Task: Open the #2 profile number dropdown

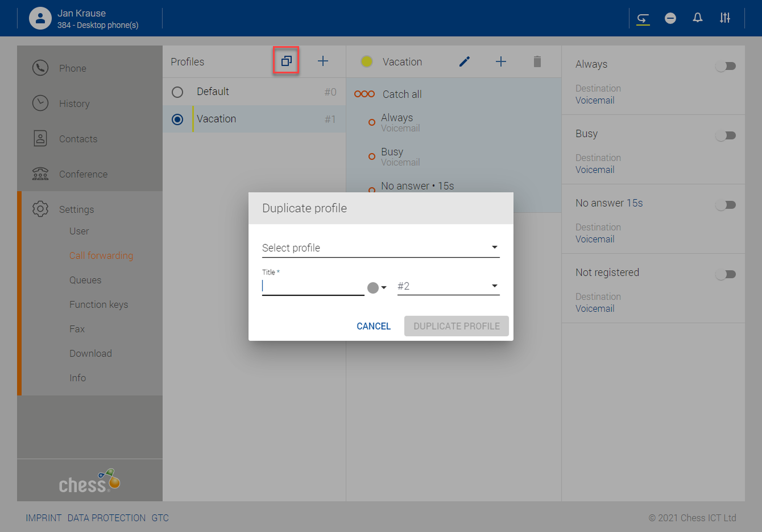Action: (x=448, y=286)
